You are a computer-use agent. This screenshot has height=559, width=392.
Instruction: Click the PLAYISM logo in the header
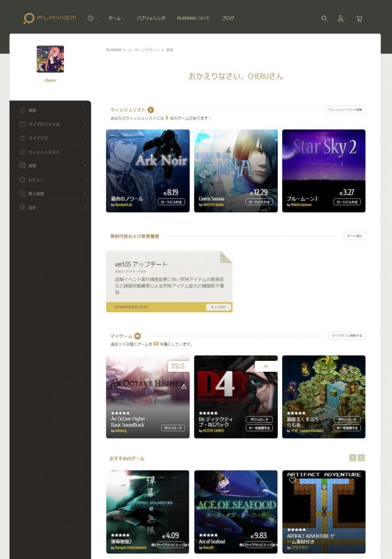50,18
